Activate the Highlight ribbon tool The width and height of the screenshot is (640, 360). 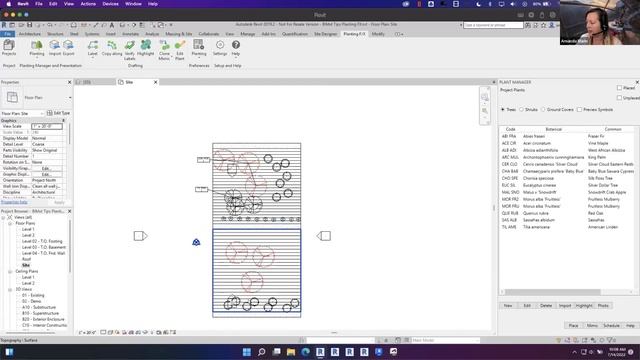click(145, 48)
